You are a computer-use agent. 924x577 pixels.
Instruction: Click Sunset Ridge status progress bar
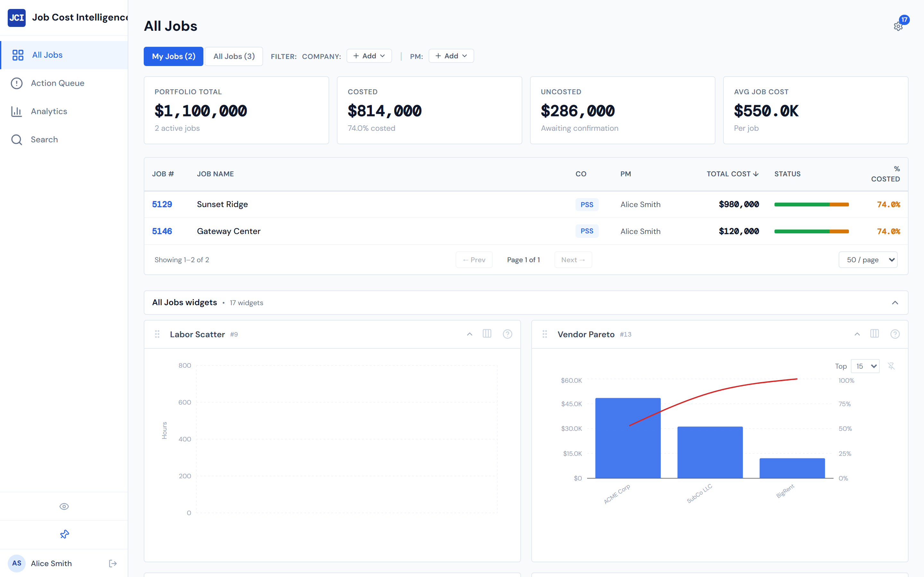click(811, 205)
